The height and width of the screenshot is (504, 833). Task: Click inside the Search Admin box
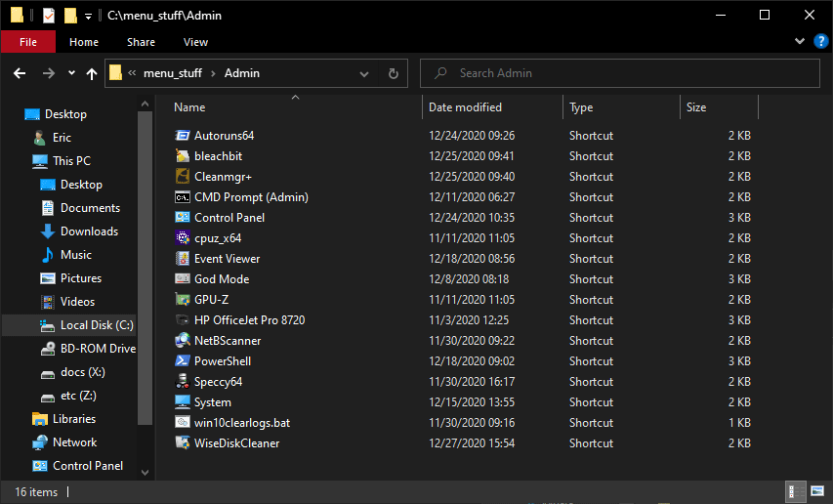(x=619, y=73)
